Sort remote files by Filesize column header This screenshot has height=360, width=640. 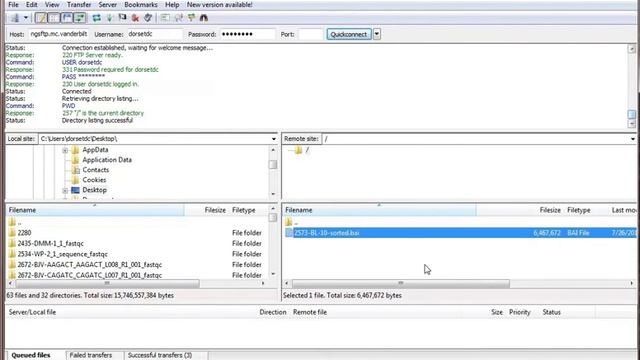[550, 210]
